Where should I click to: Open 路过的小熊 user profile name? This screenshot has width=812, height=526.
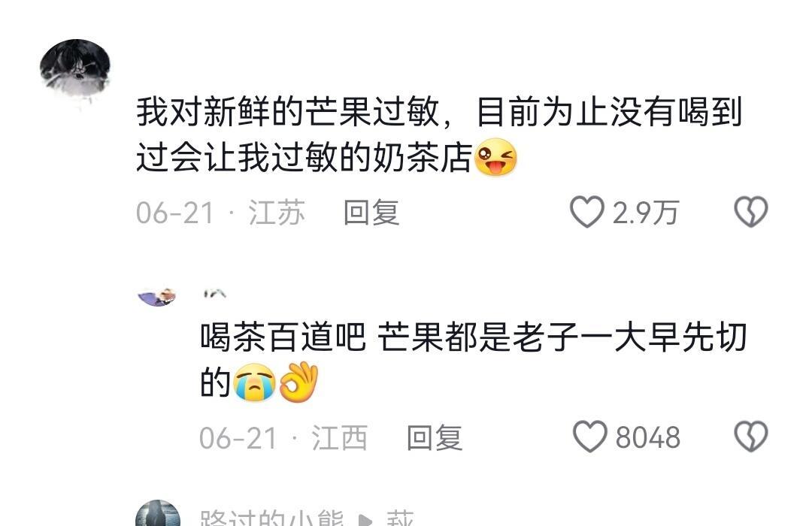click(271, 518)
